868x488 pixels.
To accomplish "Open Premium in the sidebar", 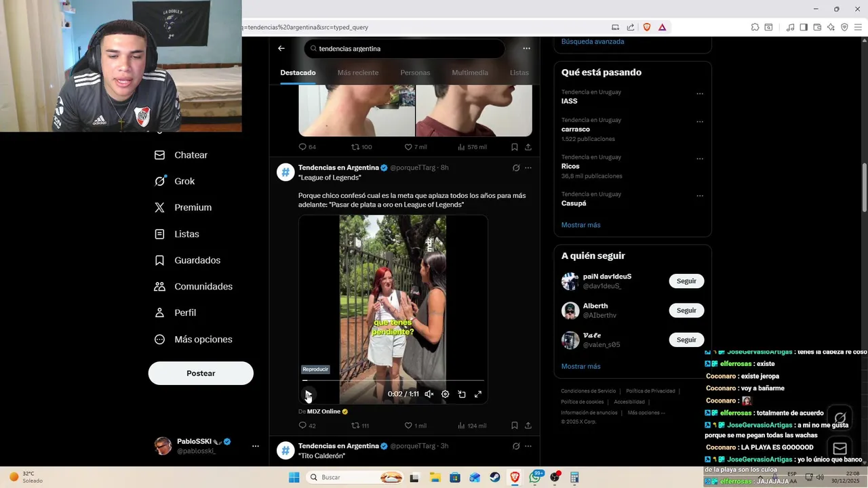I will click(183, 207).
